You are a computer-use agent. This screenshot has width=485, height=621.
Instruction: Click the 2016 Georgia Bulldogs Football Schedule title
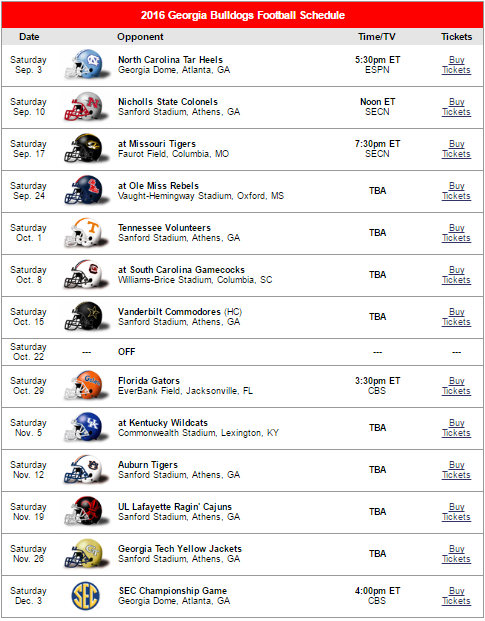[243, 15]
